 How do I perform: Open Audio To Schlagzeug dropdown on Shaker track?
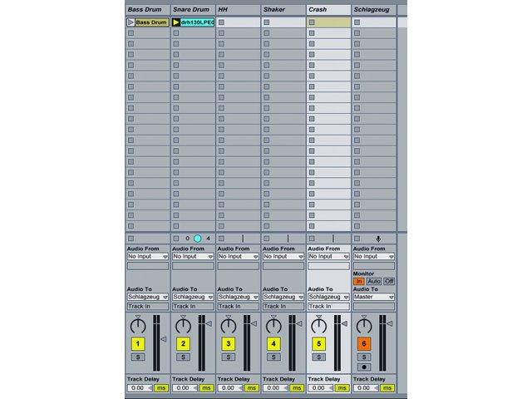point(283,297)
